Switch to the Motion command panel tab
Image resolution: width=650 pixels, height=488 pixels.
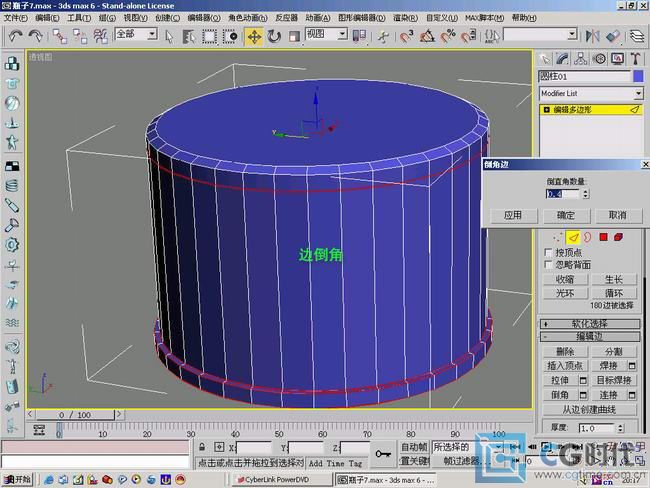(599, 59)
